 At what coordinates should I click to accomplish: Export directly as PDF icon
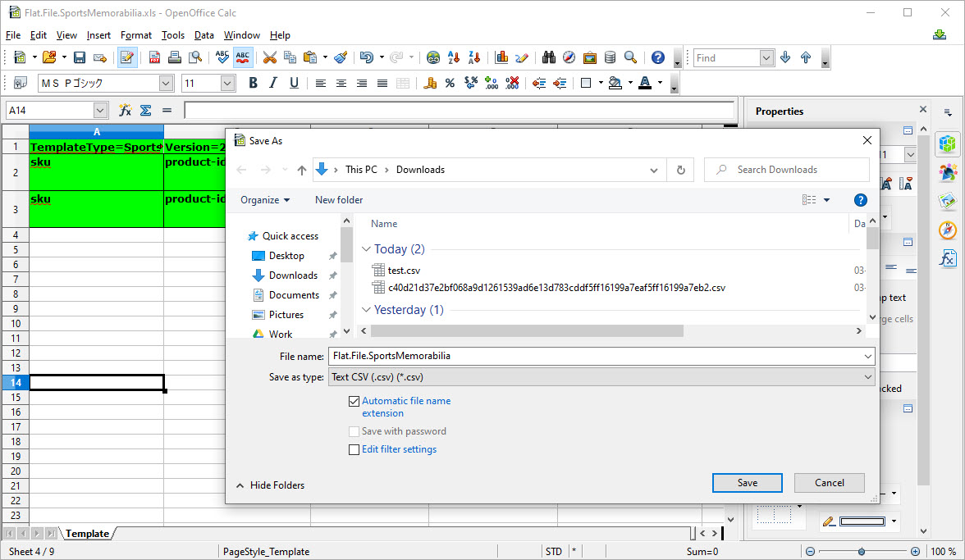[x=154, y=57]
